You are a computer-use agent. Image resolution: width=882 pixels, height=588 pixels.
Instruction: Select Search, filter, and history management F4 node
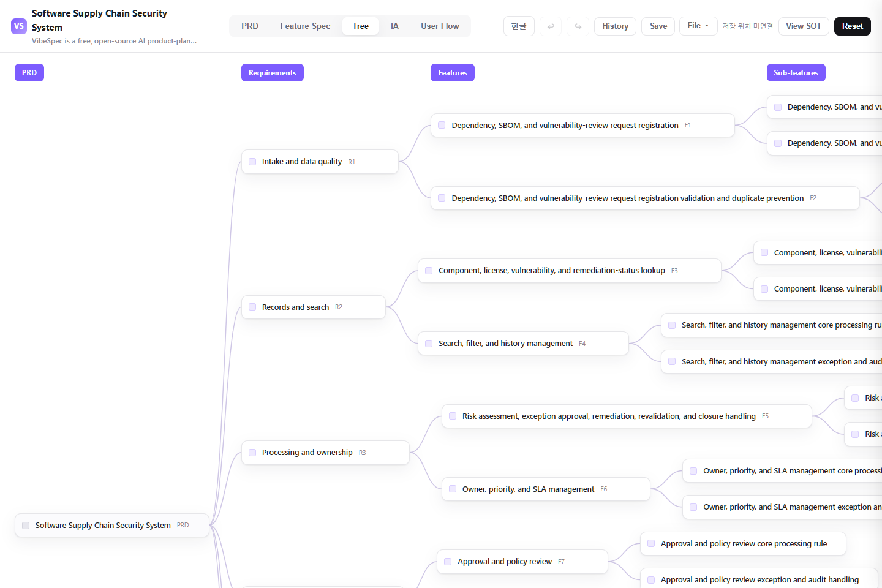(x=523, y=344)
